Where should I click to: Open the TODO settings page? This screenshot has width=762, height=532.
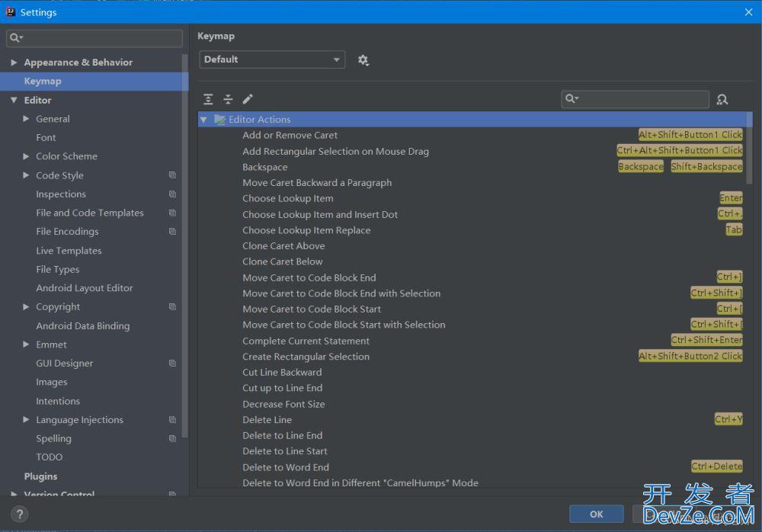pos(49,457)
